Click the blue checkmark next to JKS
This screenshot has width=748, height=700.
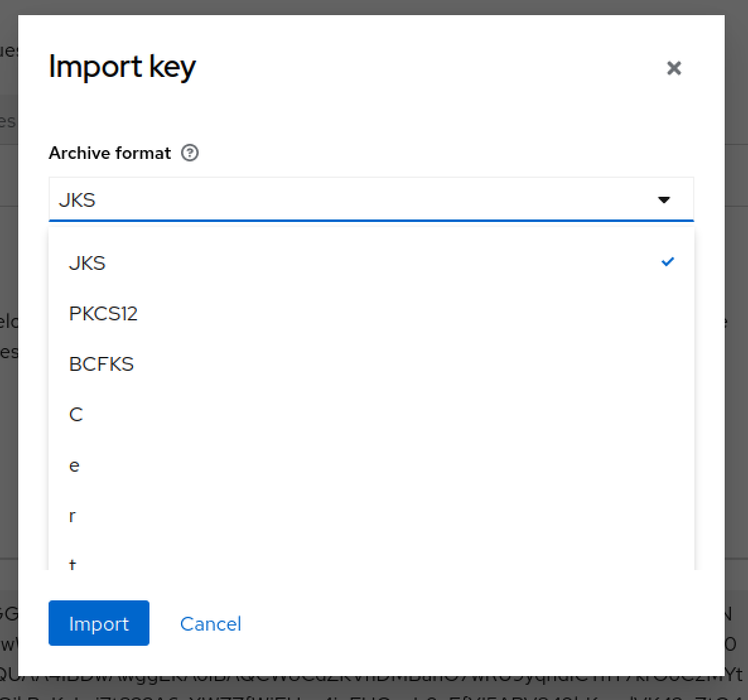(667, 262)
